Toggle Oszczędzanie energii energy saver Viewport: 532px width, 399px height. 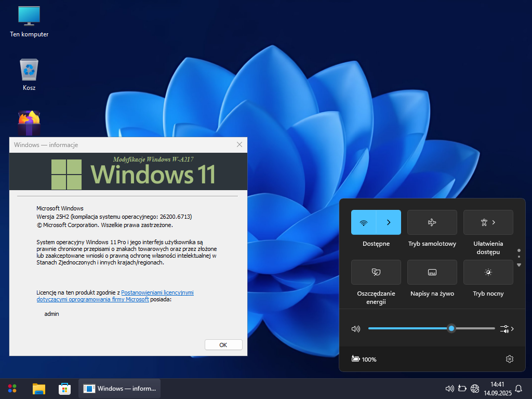click(376, 272)
